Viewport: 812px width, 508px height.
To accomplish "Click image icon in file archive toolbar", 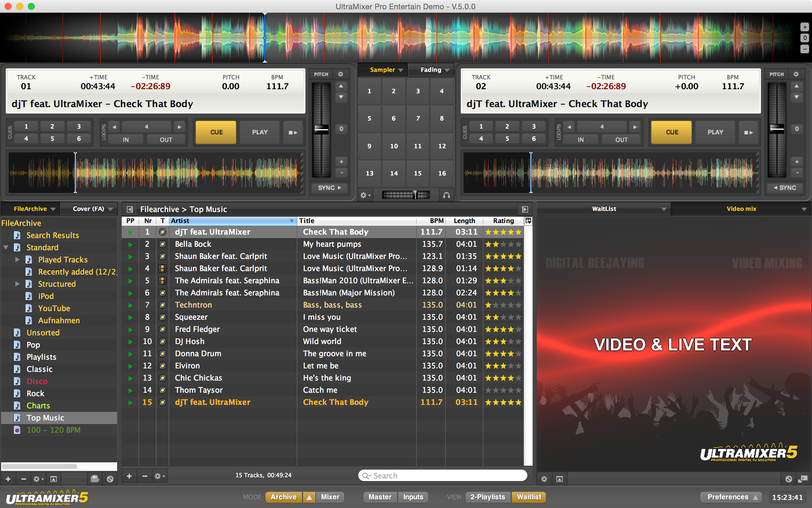I will coord(54,479).
